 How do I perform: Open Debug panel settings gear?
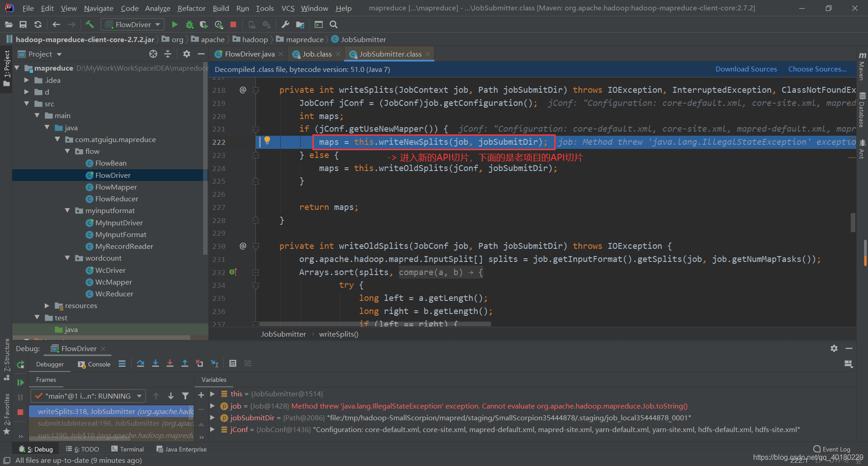coord(834,348)
